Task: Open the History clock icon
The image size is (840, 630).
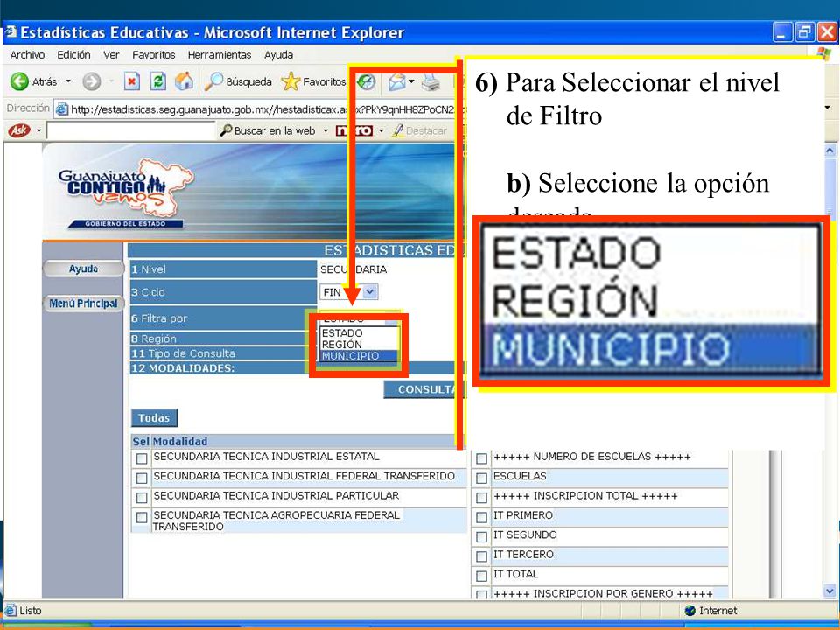Action: [366, 82]
